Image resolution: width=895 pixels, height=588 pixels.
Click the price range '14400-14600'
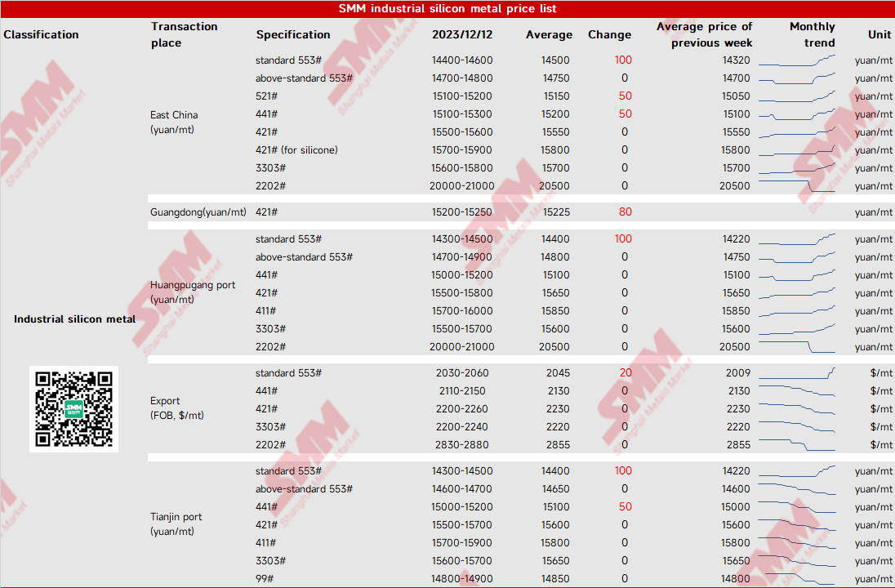point(461,60)
